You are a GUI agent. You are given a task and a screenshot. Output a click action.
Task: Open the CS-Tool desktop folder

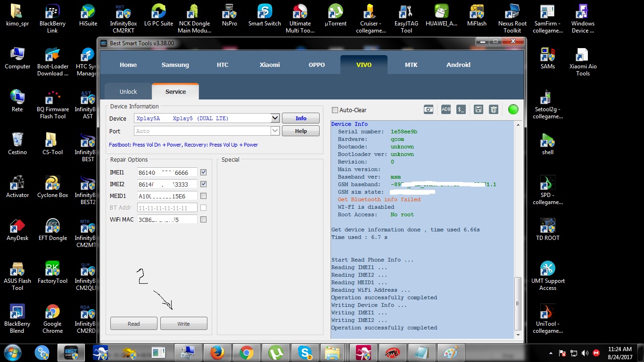(52, 144)
